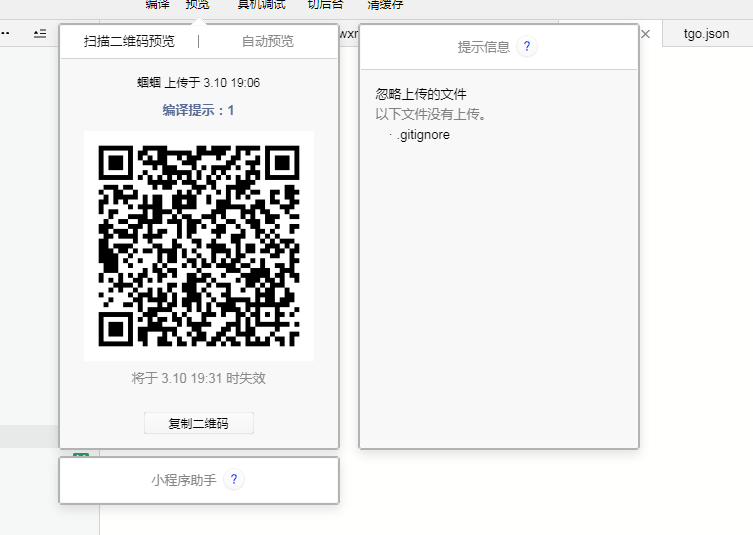753x535 pixels.
Task: Open the 编译提示：1 link
Action: [x=198, y=110]
